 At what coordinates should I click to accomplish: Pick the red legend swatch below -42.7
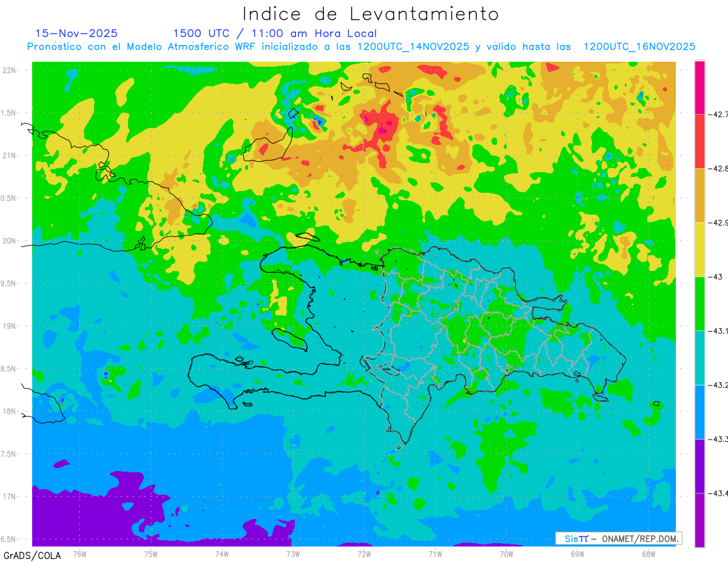click(x=699, y=141)
